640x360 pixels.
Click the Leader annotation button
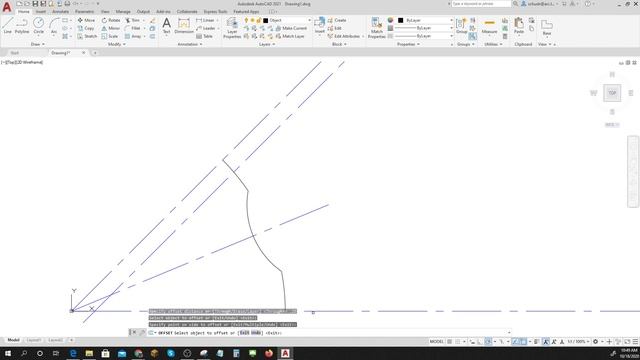pos(206,28)
